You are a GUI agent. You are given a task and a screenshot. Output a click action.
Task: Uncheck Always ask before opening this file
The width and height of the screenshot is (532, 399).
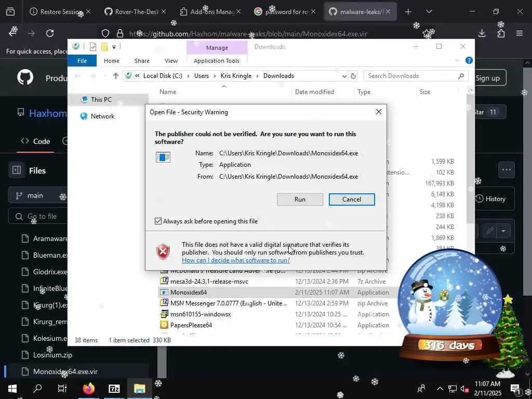[x=158, y=221]
